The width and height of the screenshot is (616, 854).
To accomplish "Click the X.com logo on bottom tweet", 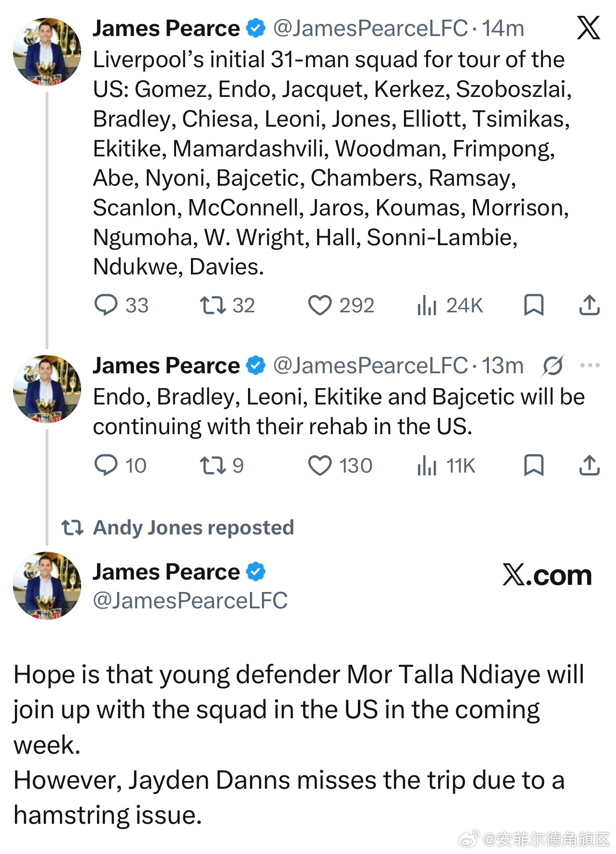I will coord(547,575).
